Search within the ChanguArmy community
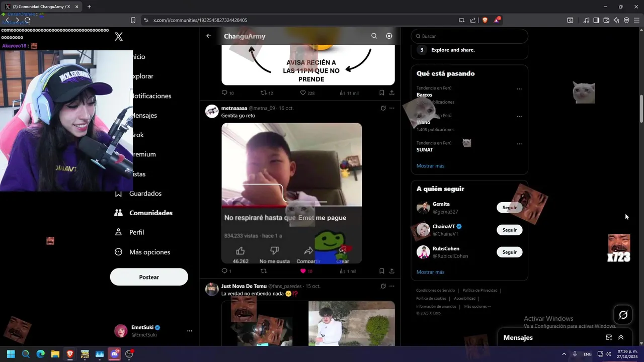644x362 pixels. [374, 36]
